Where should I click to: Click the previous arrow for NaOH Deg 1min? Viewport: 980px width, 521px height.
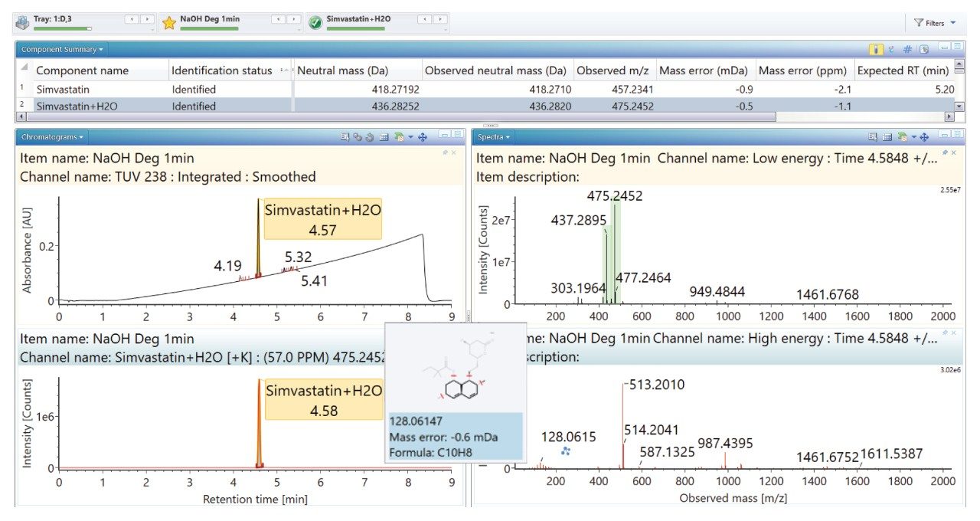[x=278, y=19]
